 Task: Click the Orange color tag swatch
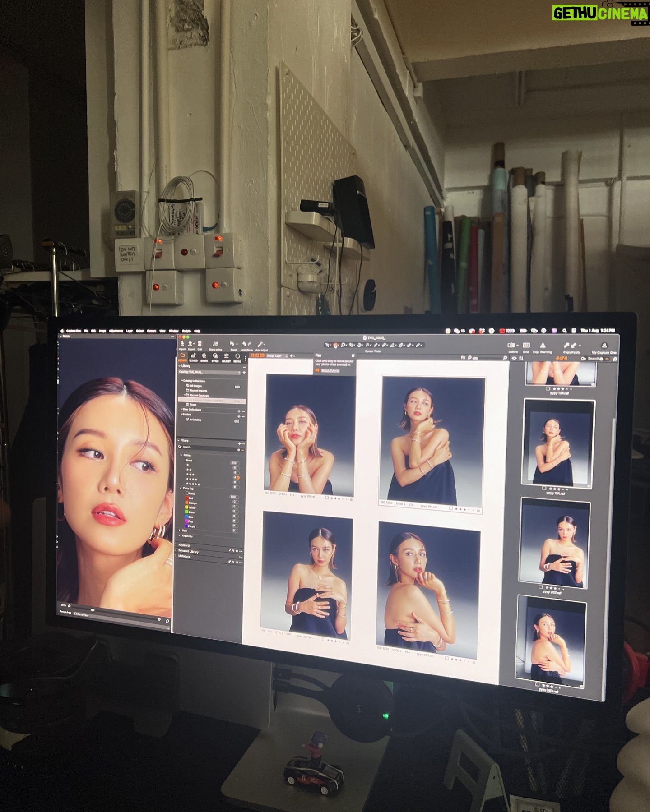click(187, 503)
